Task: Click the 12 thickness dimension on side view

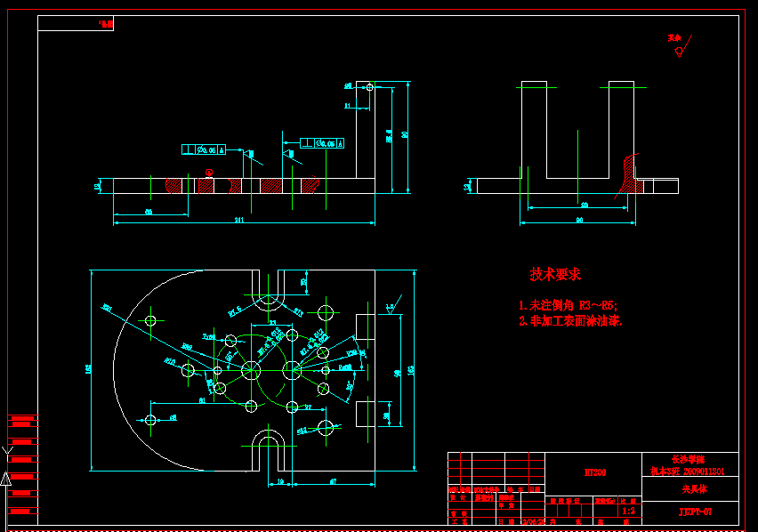Action: tap(467, 186)
